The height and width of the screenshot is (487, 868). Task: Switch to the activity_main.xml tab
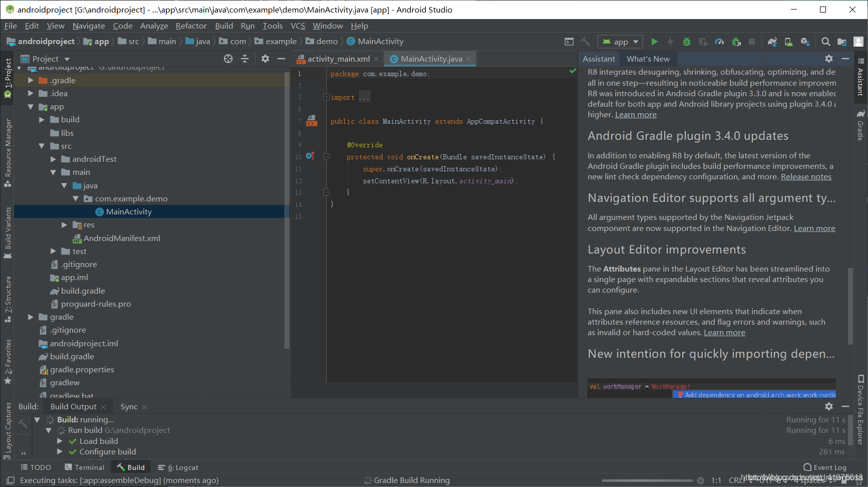click(x=338, y=59)
